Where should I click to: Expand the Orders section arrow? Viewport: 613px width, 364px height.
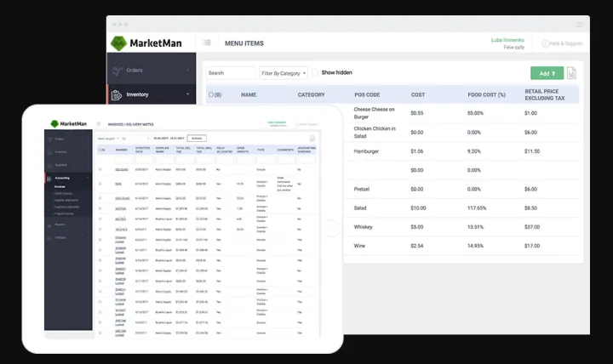click(x=188, y=70)
